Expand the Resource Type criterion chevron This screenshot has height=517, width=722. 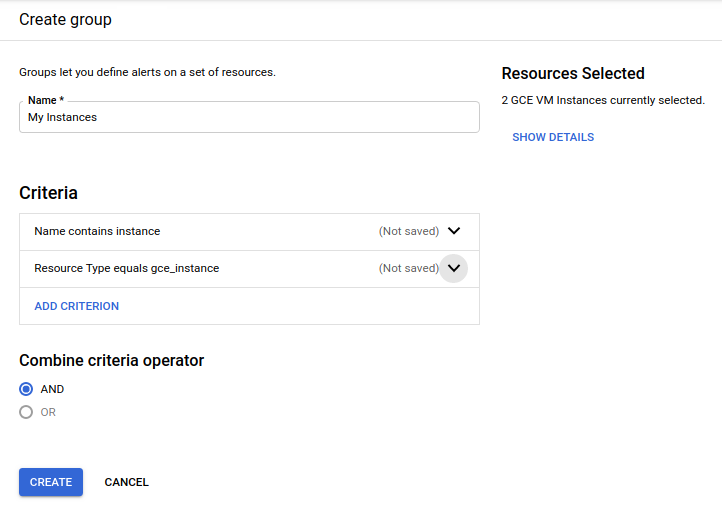coord(454,268)
